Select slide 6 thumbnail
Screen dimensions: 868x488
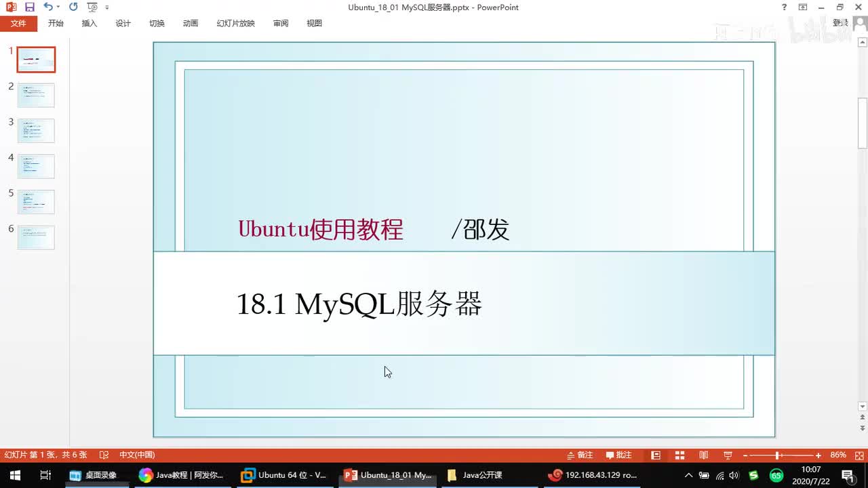36,237
